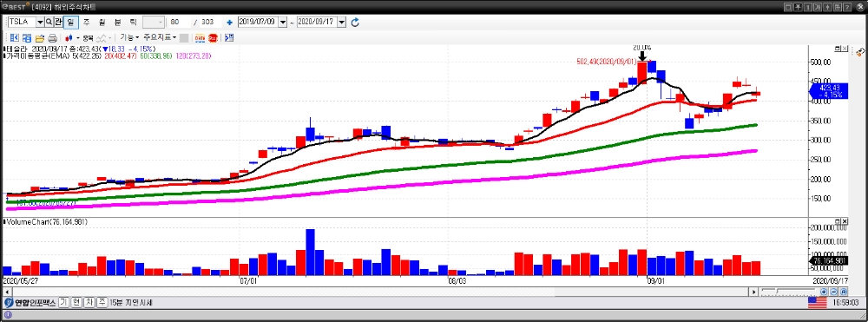Open the end date 2020/09/17 dropdown
The height and width of the screenshot is (322, 868).
point(341,22)
